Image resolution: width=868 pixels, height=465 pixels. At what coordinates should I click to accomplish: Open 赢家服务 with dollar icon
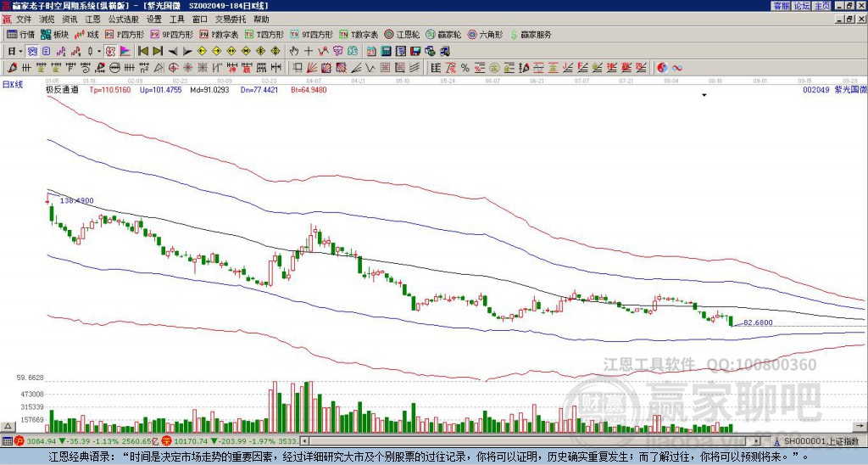coord(531,34)
